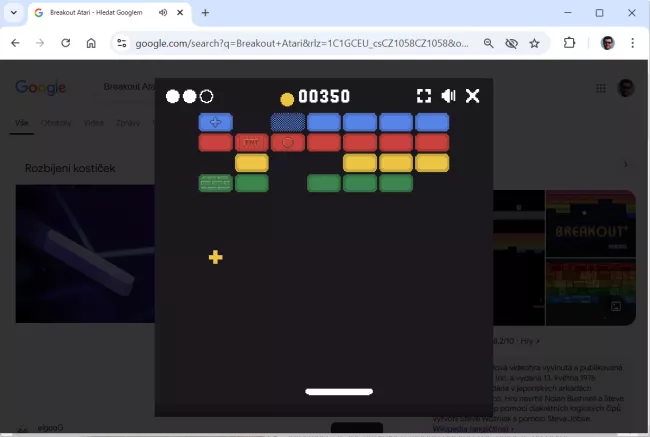Open the Chrome profile avatar menu
This screenshot has width=650, height=437.
pos(607,43)
